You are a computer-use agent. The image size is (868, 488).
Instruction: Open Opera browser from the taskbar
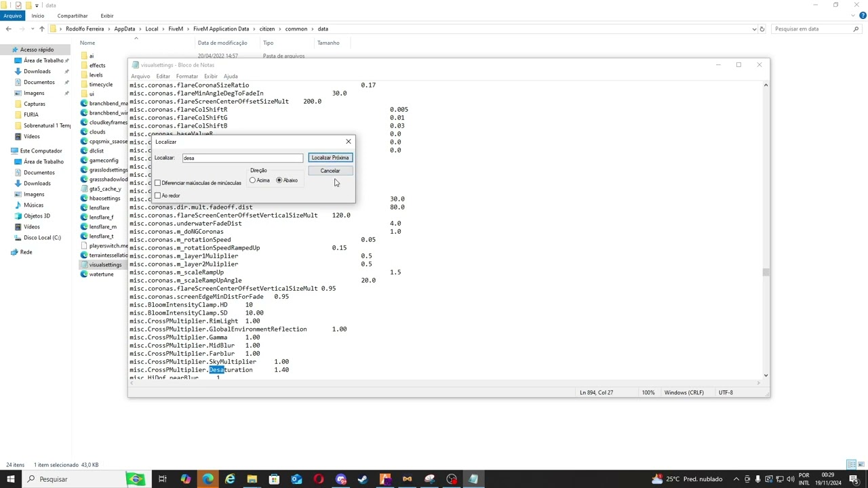pos(318,479)
